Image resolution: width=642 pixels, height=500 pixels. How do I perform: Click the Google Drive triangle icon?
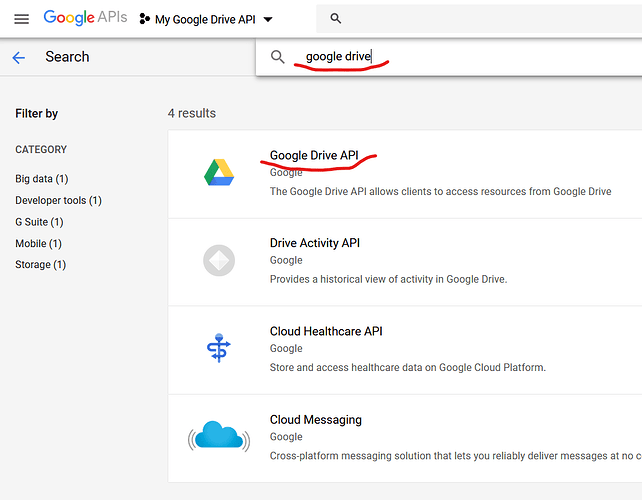(219, 172)
